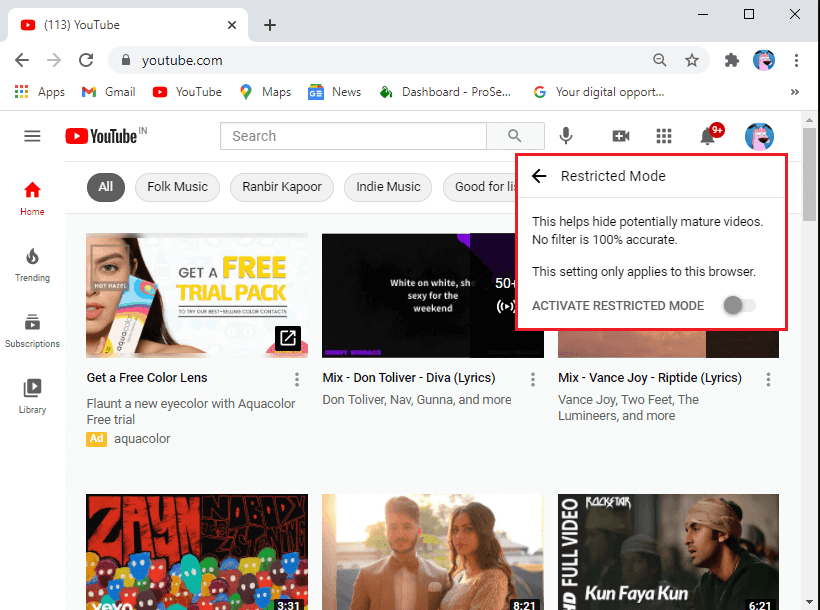This screenshot has width=820, height=610.
Task: Open options menu for Get a Free Color Lens
Action: point(297,379)
